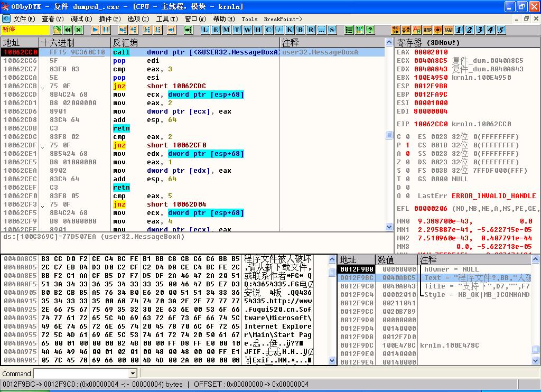
Task: Show Source with S button
Action: (332, 30)
